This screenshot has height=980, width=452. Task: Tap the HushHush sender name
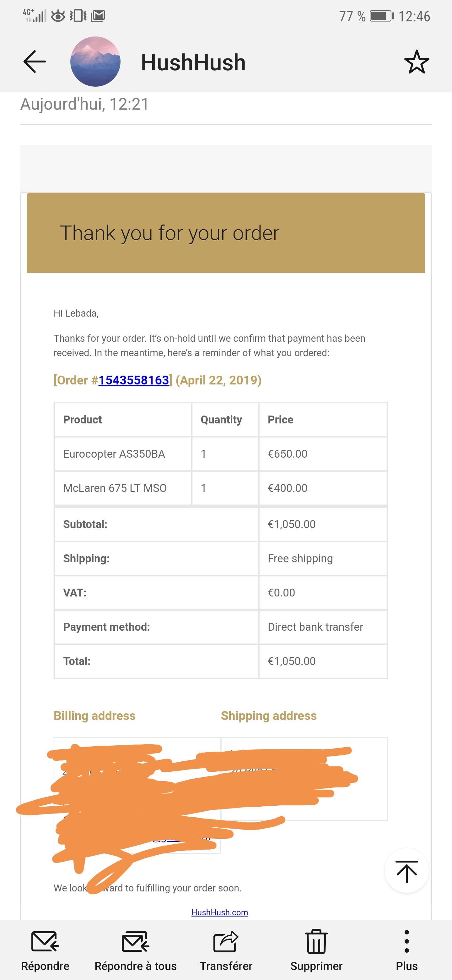click(193, 63)
